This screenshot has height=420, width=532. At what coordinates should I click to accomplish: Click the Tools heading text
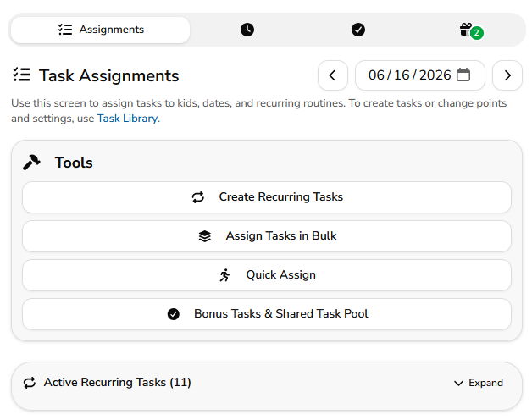tap(74, 163)
